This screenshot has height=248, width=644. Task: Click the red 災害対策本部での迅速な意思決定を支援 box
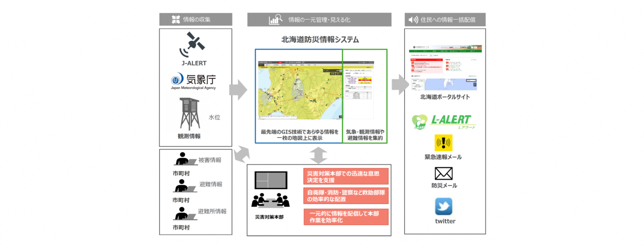click(346, 176)
